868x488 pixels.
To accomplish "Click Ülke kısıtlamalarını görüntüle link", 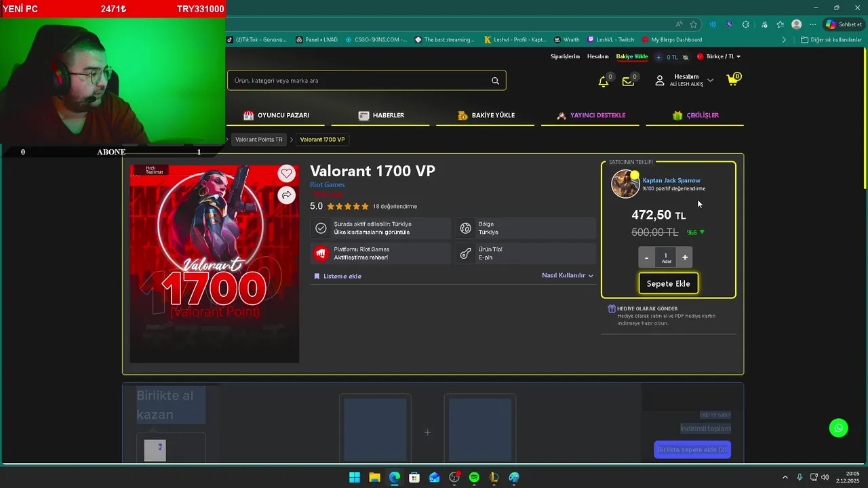I will pos(372,232).
